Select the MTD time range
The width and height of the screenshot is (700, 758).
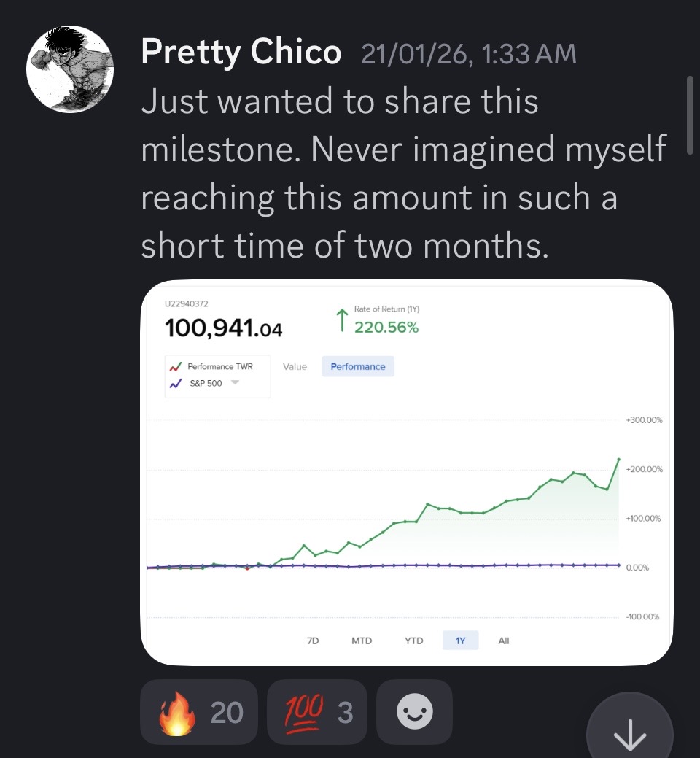362,641
